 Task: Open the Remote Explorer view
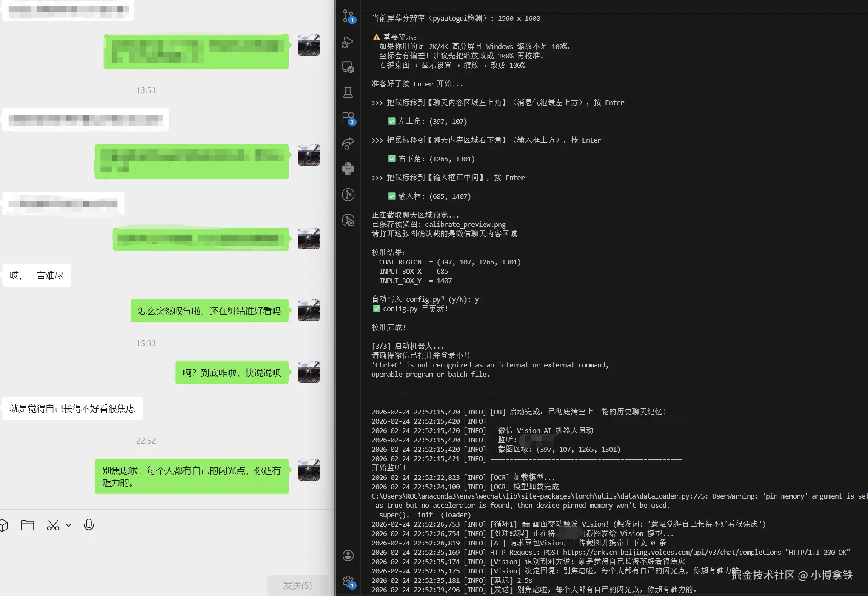point(348,67)
